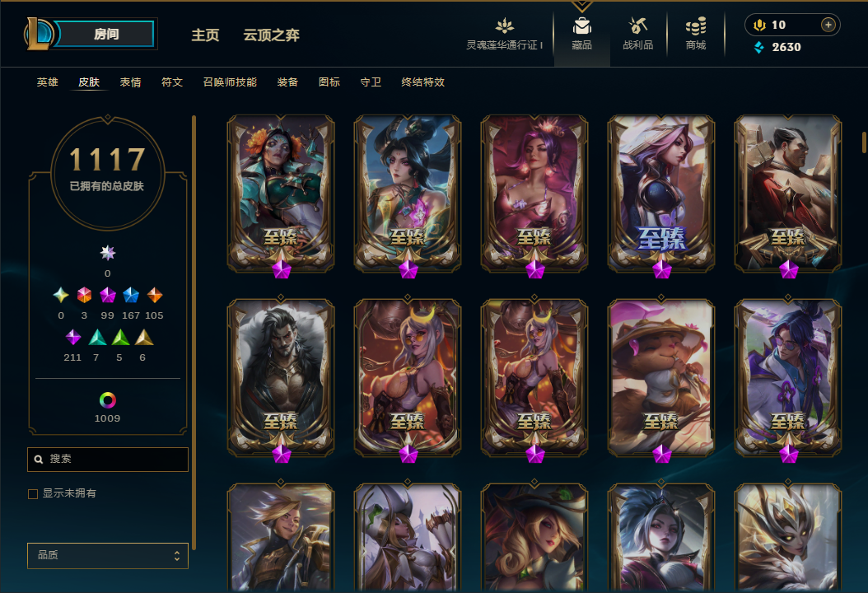Expand the 品质 sort dropdown
The height and width of the screenshot is (593, 868).
coord(108,555)
